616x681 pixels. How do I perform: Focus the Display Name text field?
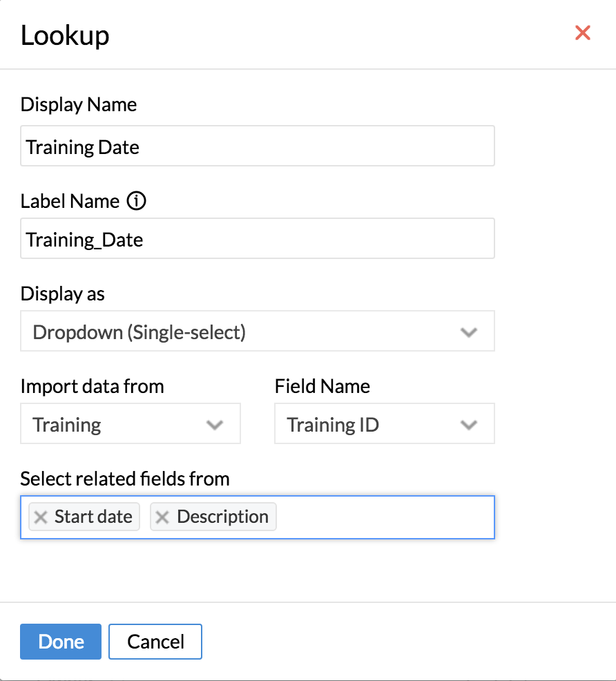click(x=257, y=146)
